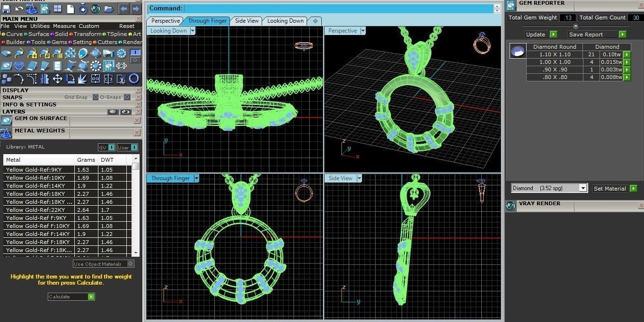The height and width of the screenshot is (322, 644).
Task: Select the boxes group tool icon
Action: click(7, 78)
